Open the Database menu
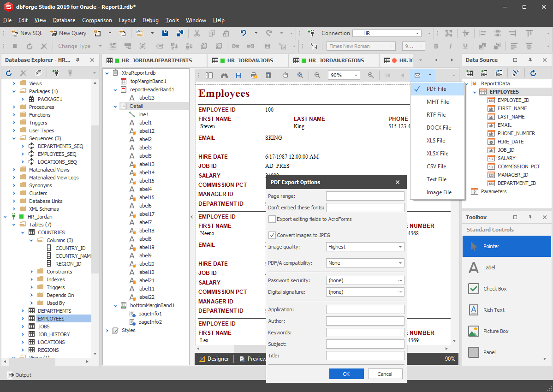553x392 pixels. [x=64, y=20]
